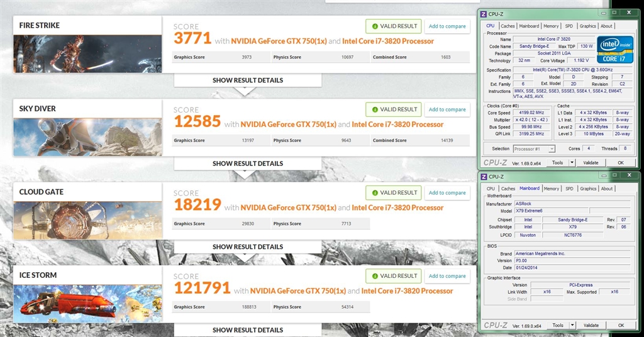Click Tools button in upper CPU-Z window
Image resolution: width=644 pixels, height=337 pixels.
[557, 163]
